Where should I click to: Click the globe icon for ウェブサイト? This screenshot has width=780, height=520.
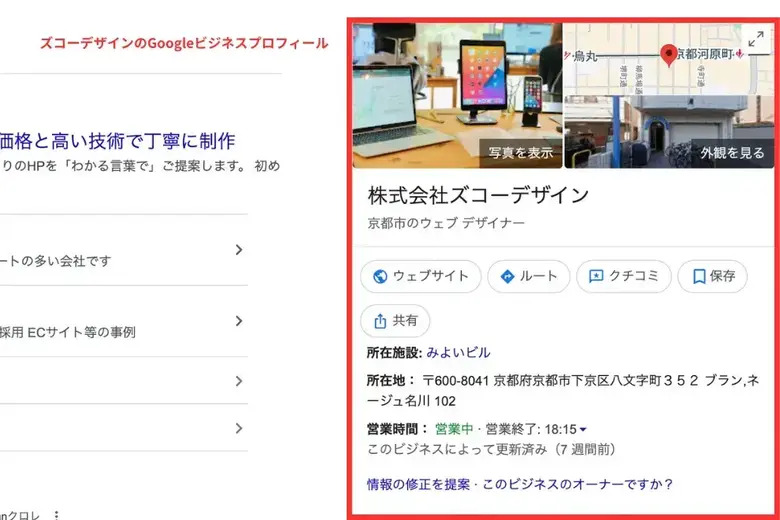380,277
